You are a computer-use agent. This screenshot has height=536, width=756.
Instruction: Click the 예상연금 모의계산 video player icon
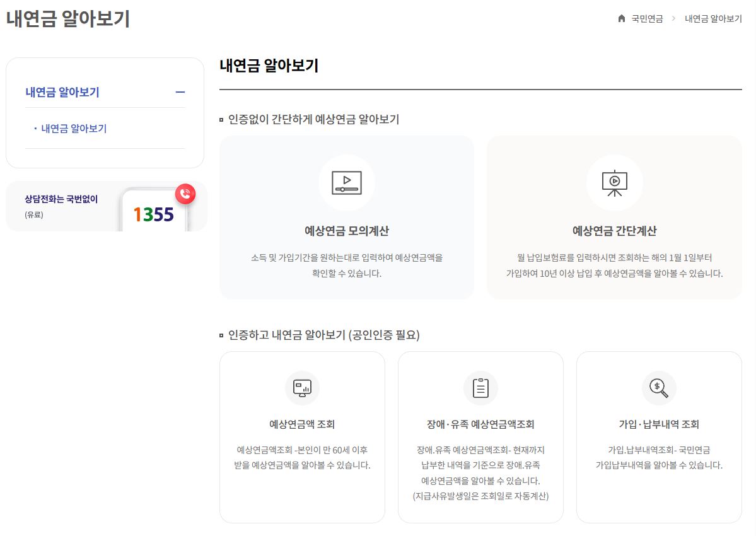(x=347, y=183)
